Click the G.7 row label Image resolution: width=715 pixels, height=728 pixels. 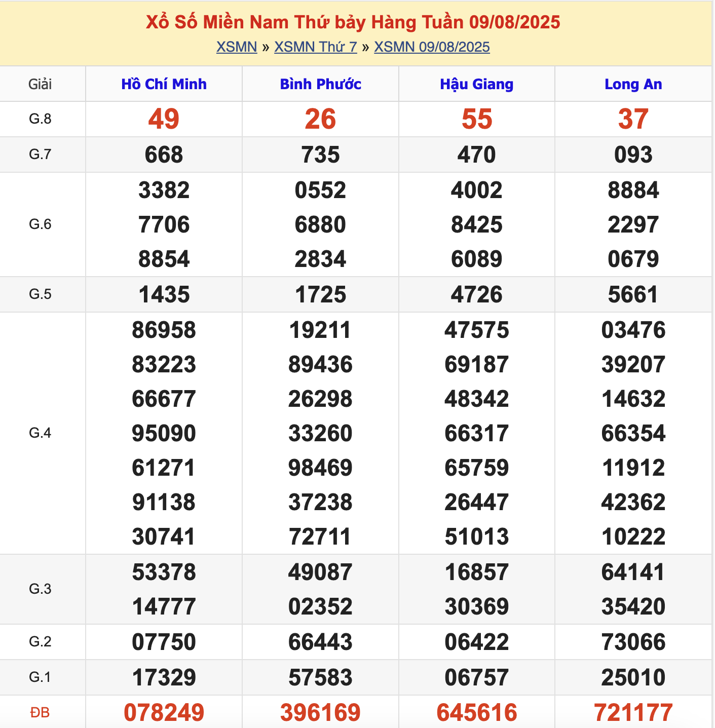(x=40, y=154)
